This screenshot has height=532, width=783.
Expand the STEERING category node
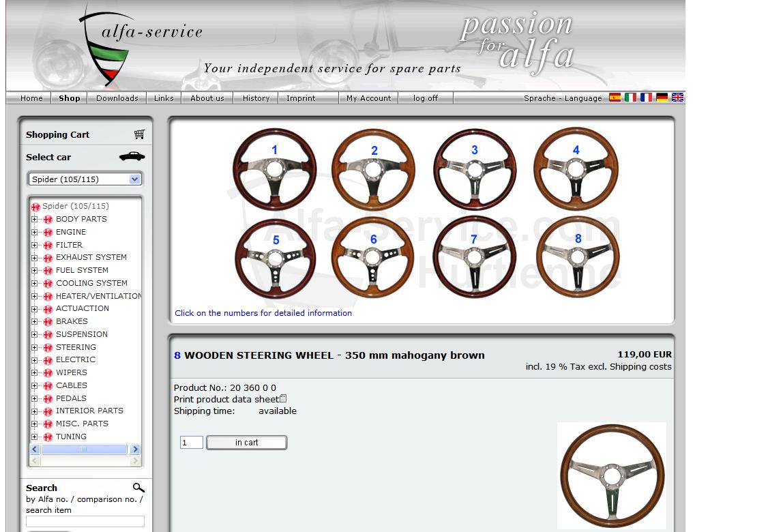(x=35, y=348)
